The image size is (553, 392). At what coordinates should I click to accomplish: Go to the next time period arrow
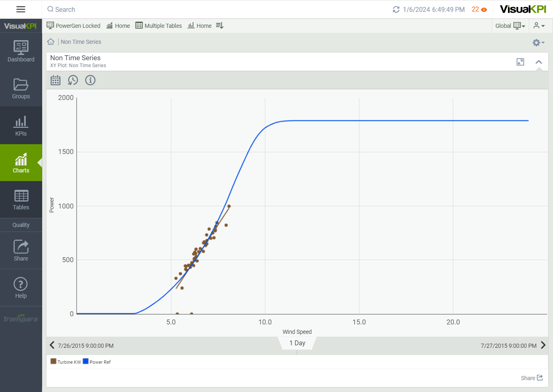pyautogui.click(x=543, y=345)
